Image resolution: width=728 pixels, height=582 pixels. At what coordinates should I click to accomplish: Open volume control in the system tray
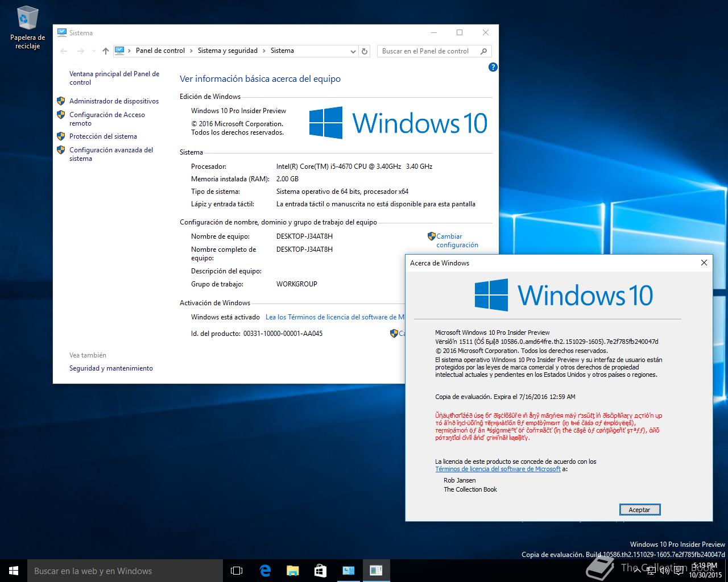click(x=664, y=571)
